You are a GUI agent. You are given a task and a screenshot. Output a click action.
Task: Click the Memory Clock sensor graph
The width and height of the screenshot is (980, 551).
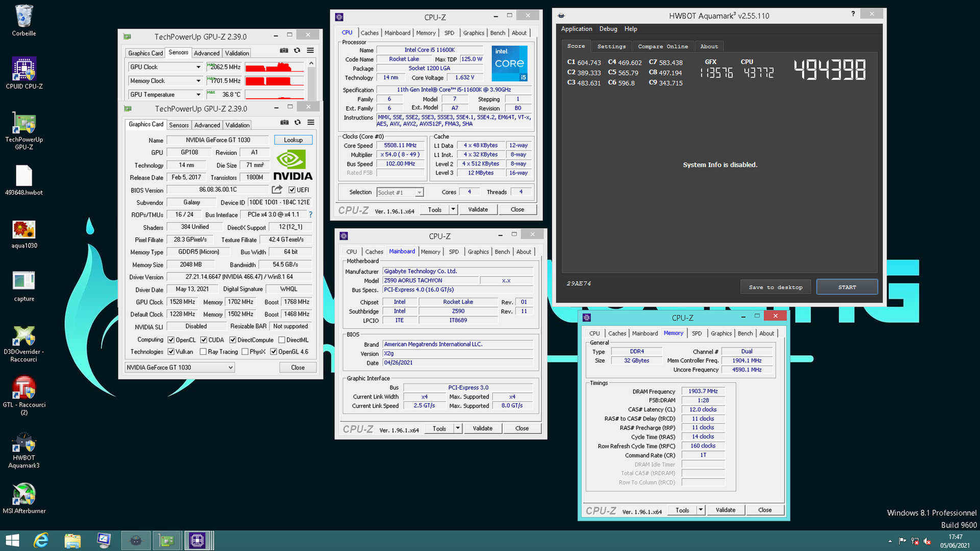pos(275,81)
